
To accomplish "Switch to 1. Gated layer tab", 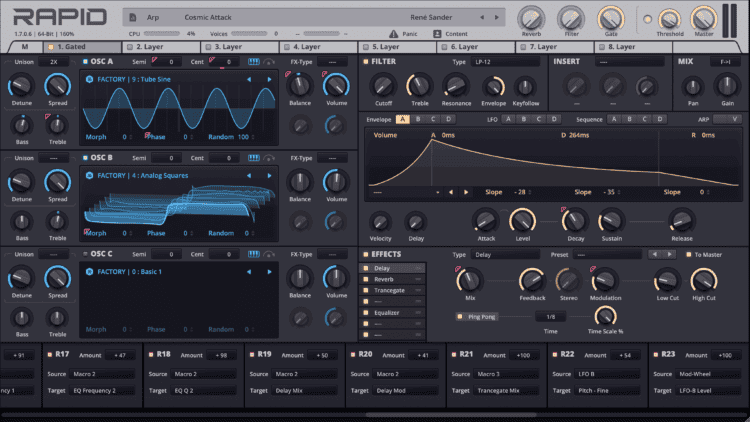I will coord(81,47).
